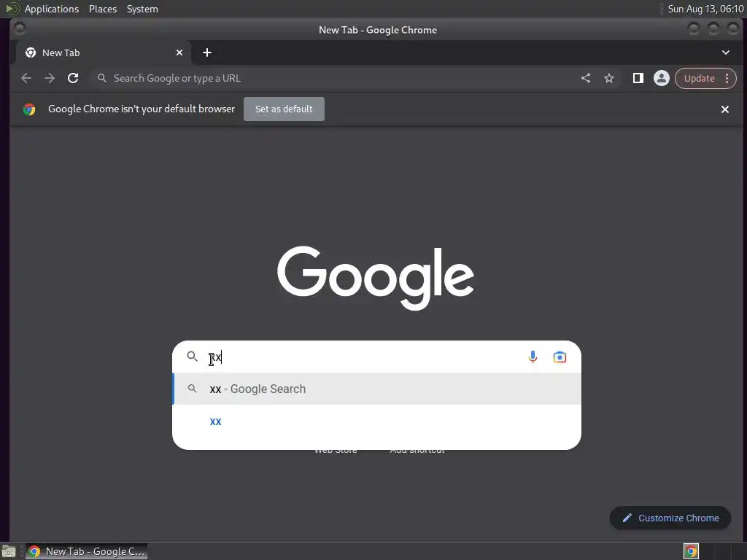Open the Places menu
Screen dimensions: 747x560
tap(103, 9)
